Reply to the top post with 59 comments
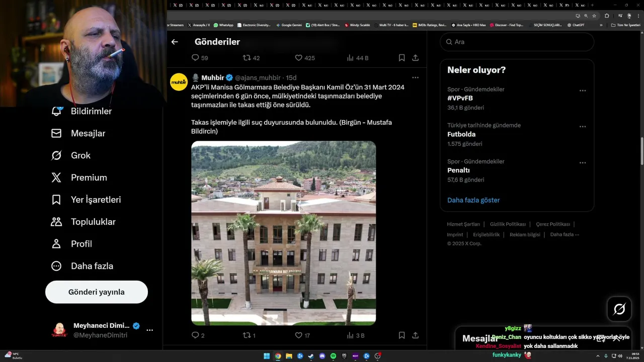Image resolution: width=644 pixels, height=362 pixels. click(200, 58)
